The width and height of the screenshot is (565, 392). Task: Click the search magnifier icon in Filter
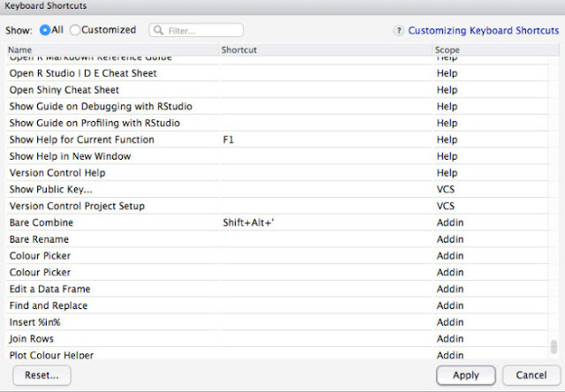point(159,30)
